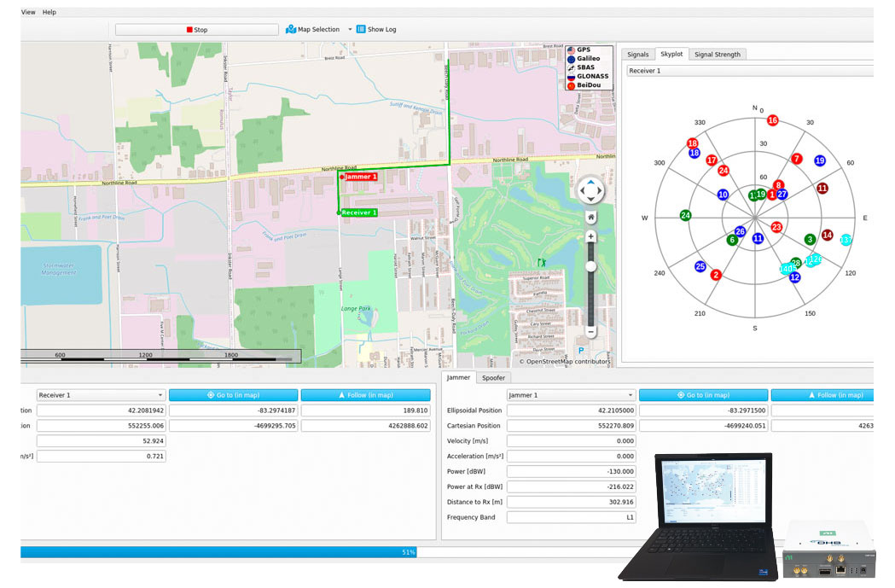Click the map home reset icon

pyautogui.click(x=590, y=217)
